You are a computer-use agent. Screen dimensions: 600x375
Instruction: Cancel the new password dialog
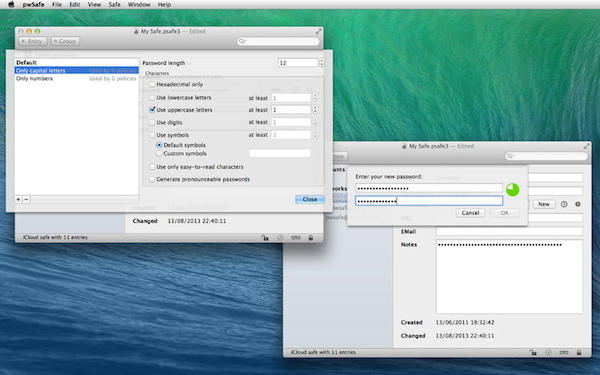[x=470, y=213]
